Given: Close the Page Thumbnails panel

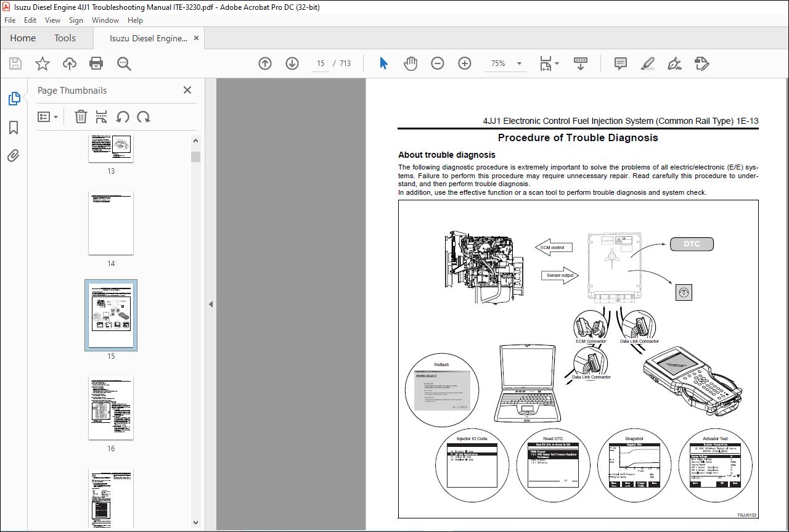Looking at the screenshot, I should pyautogui.click(x=187, y=90).
